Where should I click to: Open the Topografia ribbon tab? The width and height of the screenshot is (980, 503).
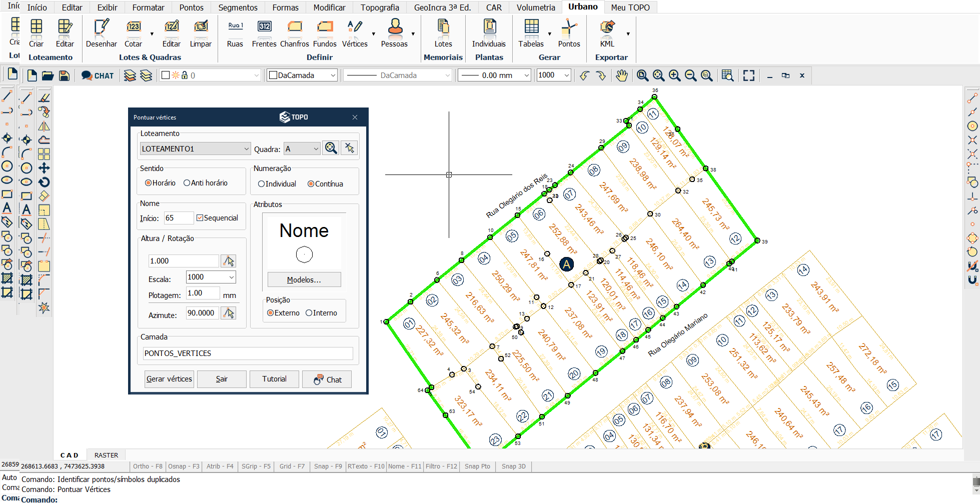pos(380,7)
